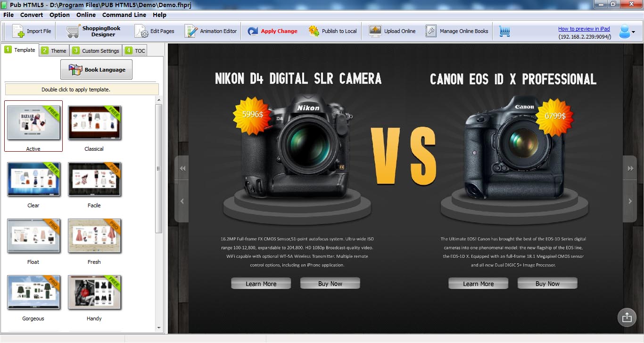Click the IP address 192.168.2.239:9094 text
This screenshot has height=343, width=644.
pyautogui.click(x=585, y=37)
